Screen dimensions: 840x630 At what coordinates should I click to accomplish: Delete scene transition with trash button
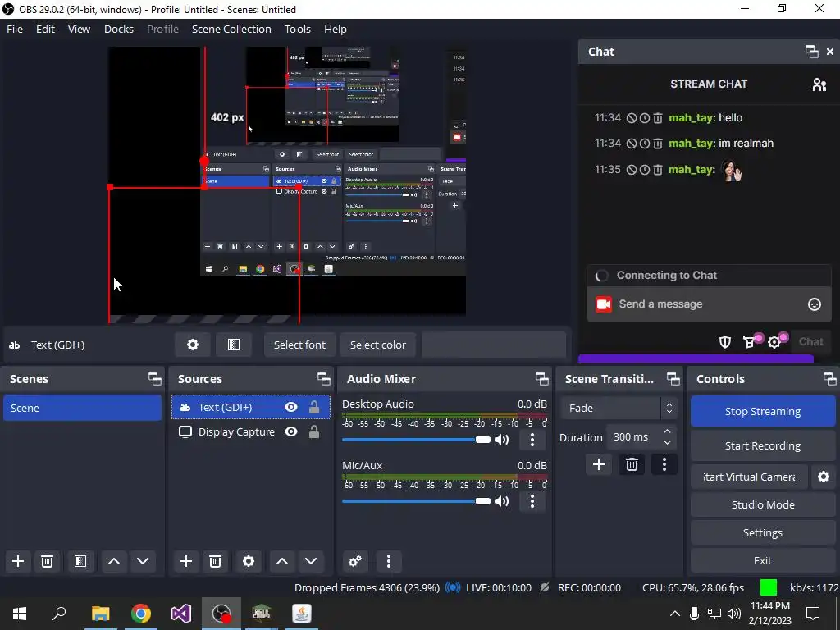[632, 464]
